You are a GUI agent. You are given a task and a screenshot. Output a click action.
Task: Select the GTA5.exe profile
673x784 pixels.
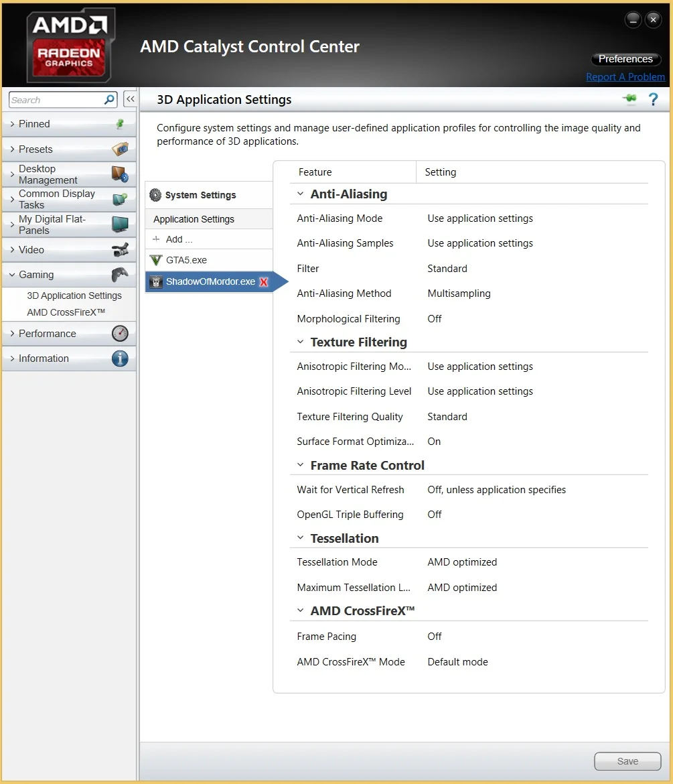coord(209,260)
